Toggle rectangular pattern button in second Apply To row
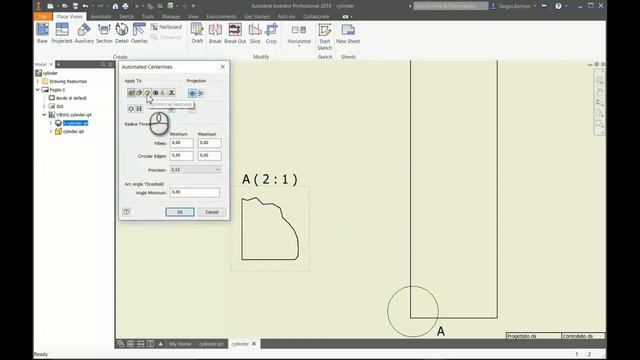The width and height of the screenshot is (640, 360). click(x=139, y=109)
